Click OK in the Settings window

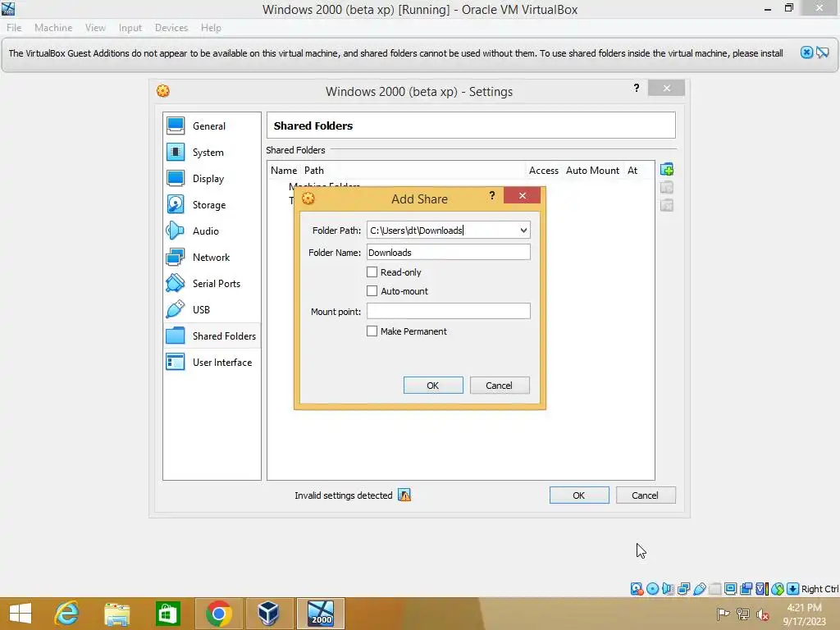[579, 495]
